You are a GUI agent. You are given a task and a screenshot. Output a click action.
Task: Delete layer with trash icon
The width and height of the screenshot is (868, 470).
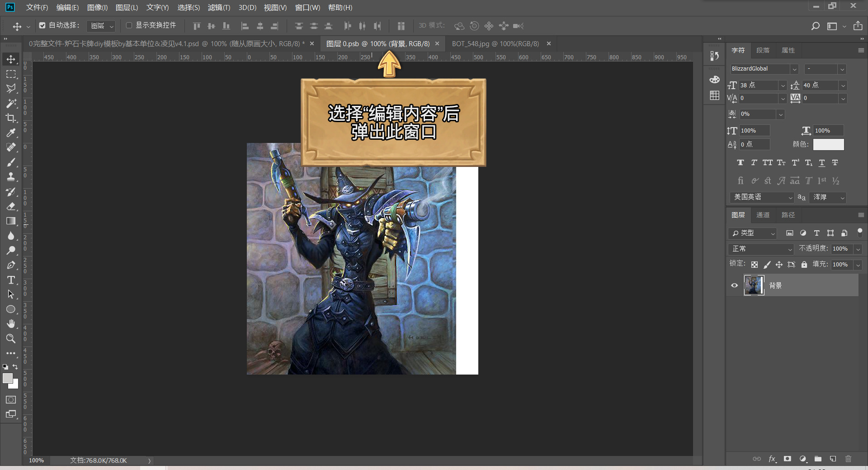coord(848,459)
